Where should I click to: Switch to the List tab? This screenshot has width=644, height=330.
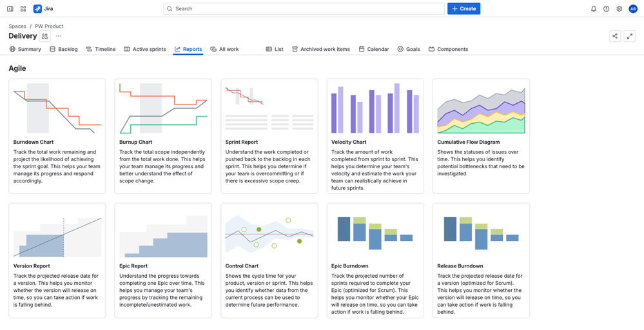275,49
